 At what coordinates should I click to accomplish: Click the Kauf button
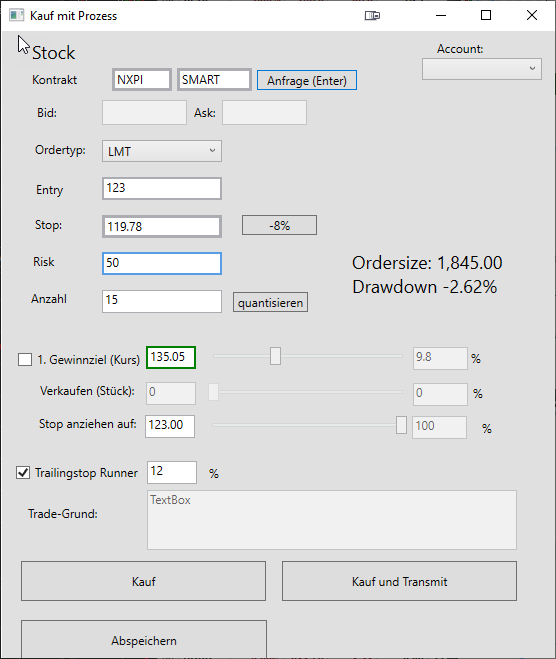tap(143, 581)
